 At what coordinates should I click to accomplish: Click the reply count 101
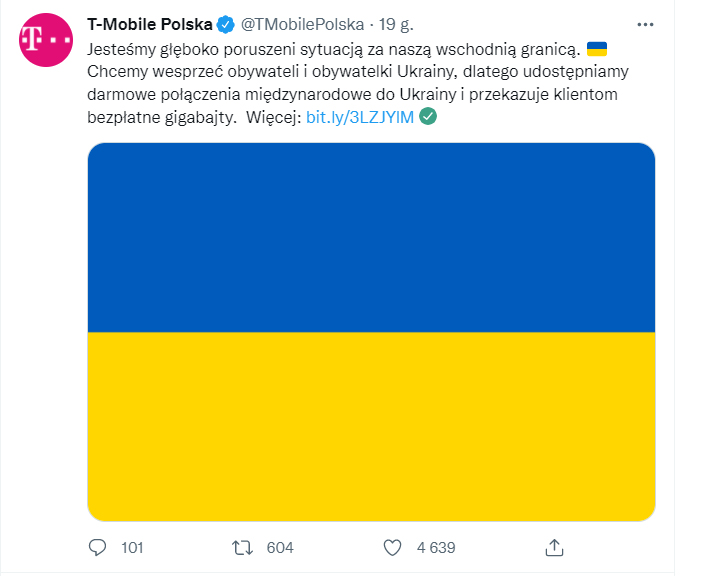(x=132, y=547)
